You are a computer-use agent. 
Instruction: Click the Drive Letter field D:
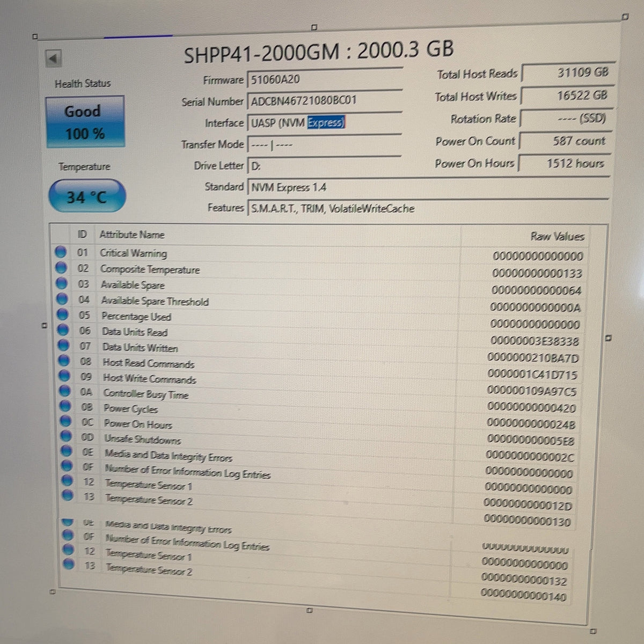[324, 166]
